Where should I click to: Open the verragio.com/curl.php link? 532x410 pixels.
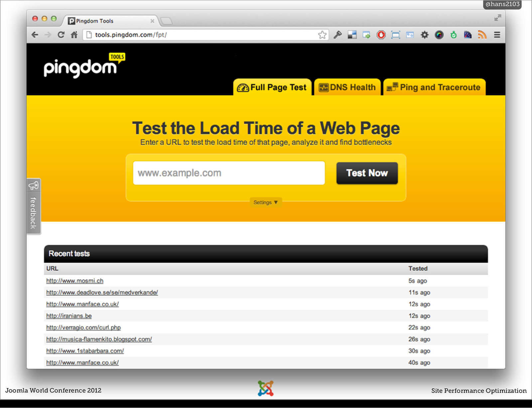[x=83, y=327]
